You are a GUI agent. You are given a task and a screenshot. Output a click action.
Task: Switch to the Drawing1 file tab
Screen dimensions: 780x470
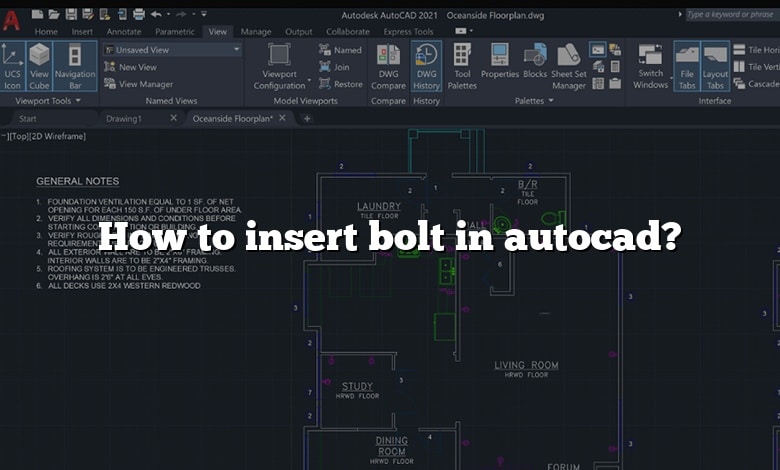point(124,118)
